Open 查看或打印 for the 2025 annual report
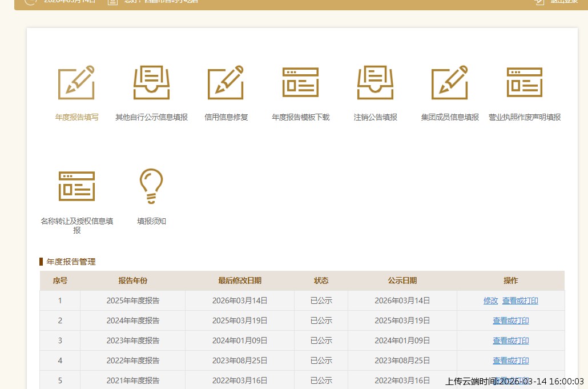 click(520, 301)
